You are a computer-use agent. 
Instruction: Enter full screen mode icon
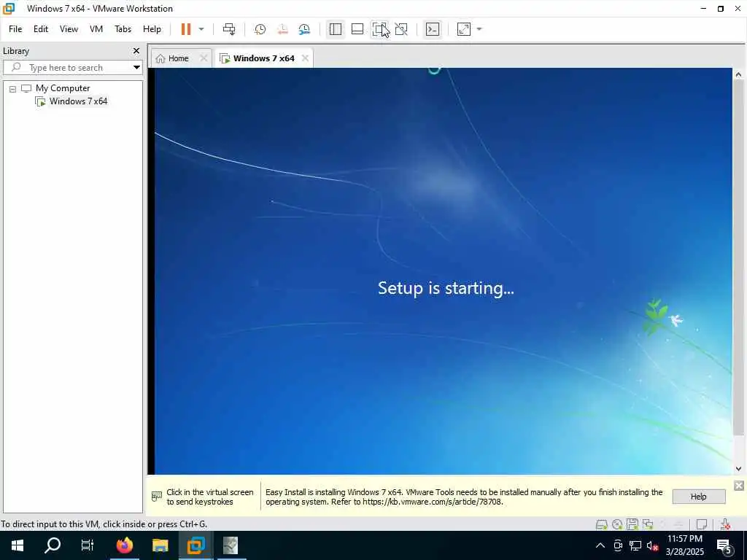(x=379, y=29)
